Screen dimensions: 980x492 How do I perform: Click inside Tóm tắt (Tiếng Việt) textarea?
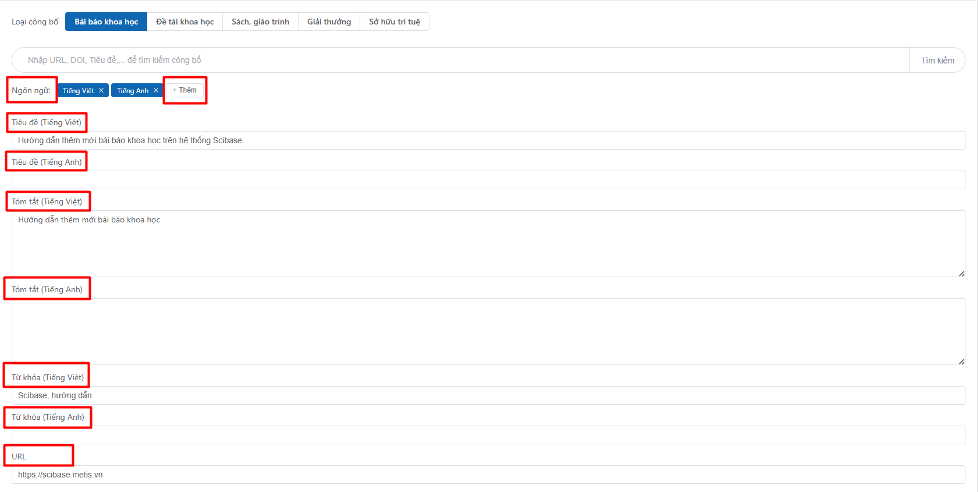(x=488, y=243)
